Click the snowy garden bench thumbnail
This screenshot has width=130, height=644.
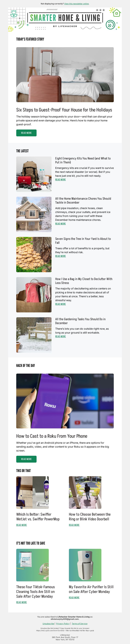coord(34,335)
